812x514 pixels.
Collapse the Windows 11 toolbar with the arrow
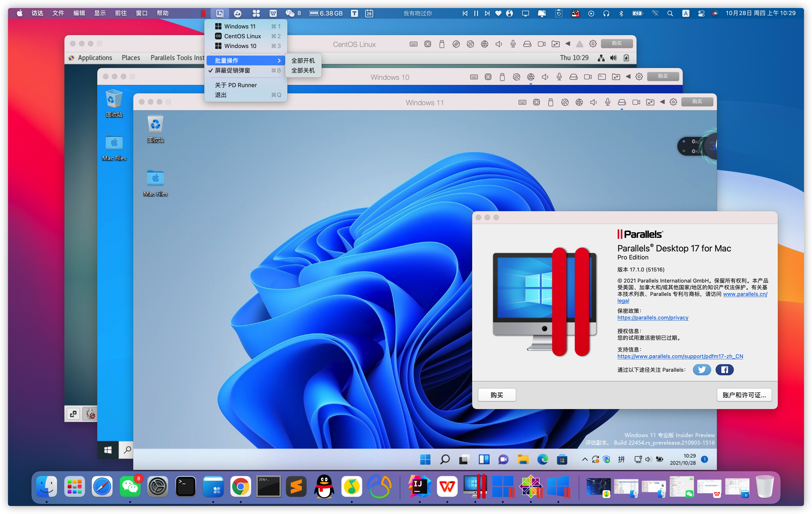pyautogui.click(x=662, y=102)
